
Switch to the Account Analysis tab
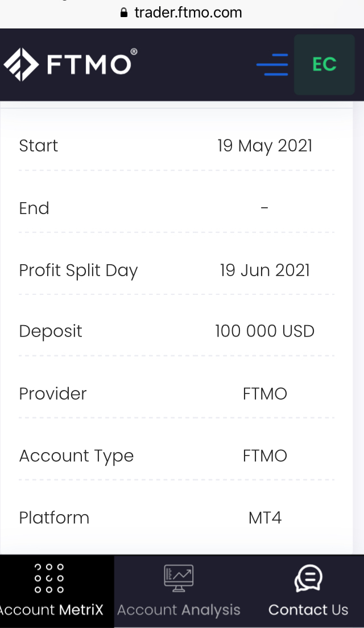point(179,610)
